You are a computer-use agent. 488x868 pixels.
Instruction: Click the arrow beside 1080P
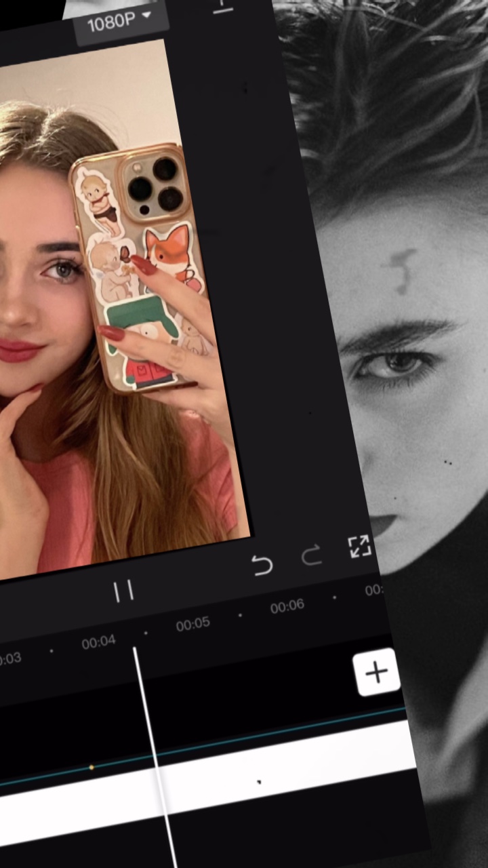[147, 16]
